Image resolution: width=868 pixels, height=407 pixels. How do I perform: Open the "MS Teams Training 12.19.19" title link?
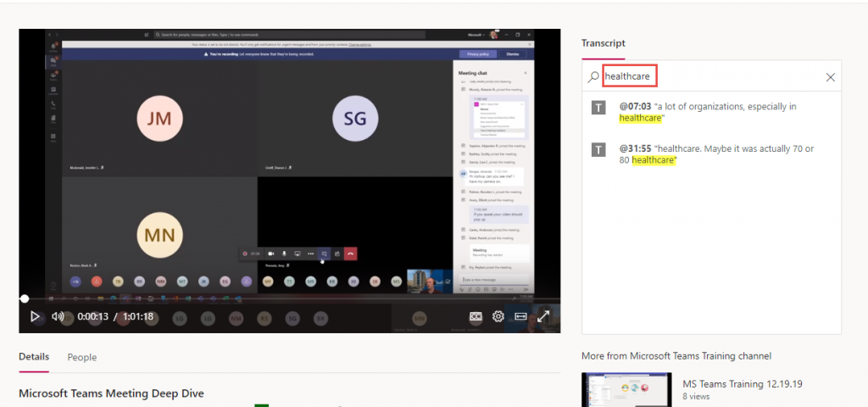[742, 383]
